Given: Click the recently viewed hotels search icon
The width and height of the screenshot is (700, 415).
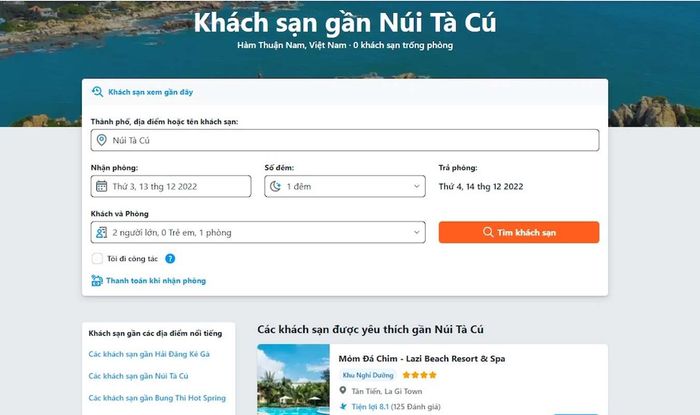Looking at the screenshot, I should coord(97,92).
